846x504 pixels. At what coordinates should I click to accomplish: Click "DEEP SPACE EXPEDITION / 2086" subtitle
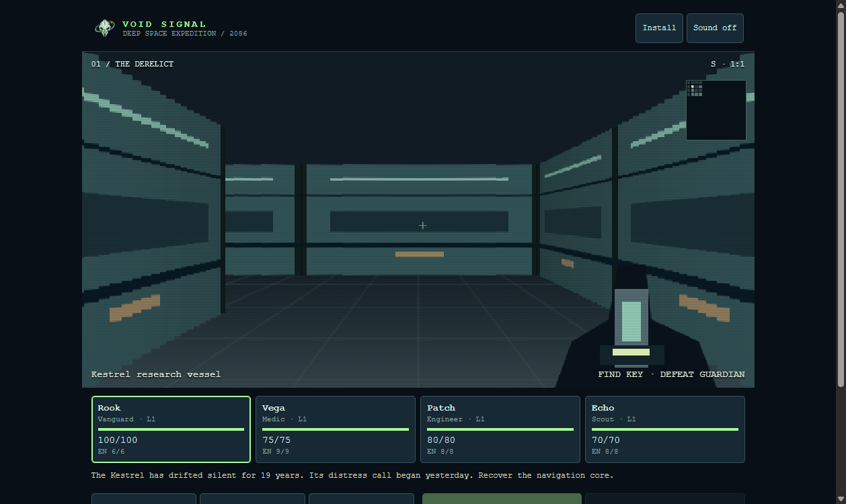[x=185, y=34]
